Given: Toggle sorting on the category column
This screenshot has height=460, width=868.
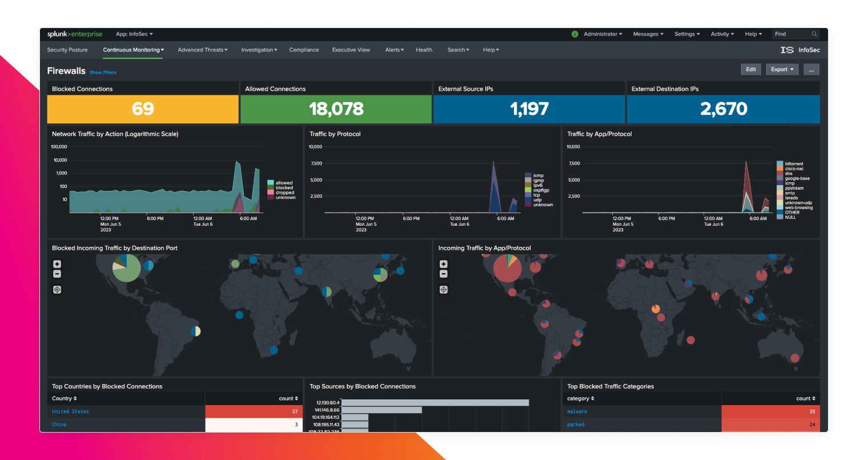Looking at the screenshot, I should (581, 398).
